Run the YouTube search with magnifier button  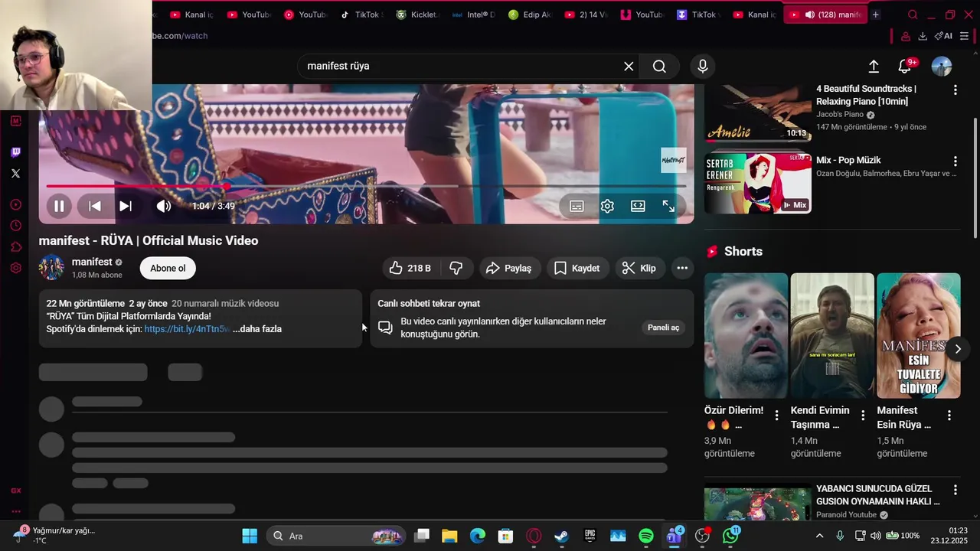(x=659, y=67)
